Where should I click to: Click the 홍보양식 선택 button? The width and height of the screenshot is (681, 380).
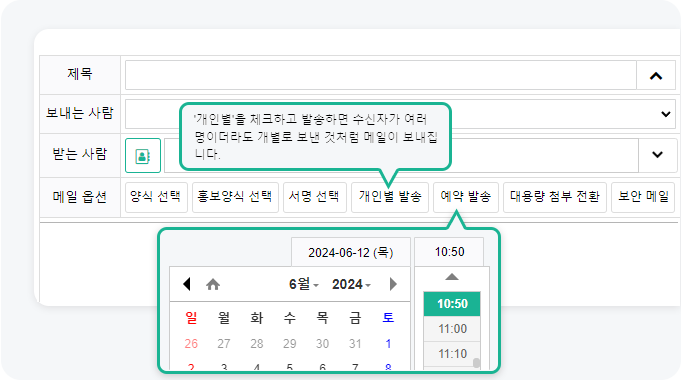[x=235, y=197]
